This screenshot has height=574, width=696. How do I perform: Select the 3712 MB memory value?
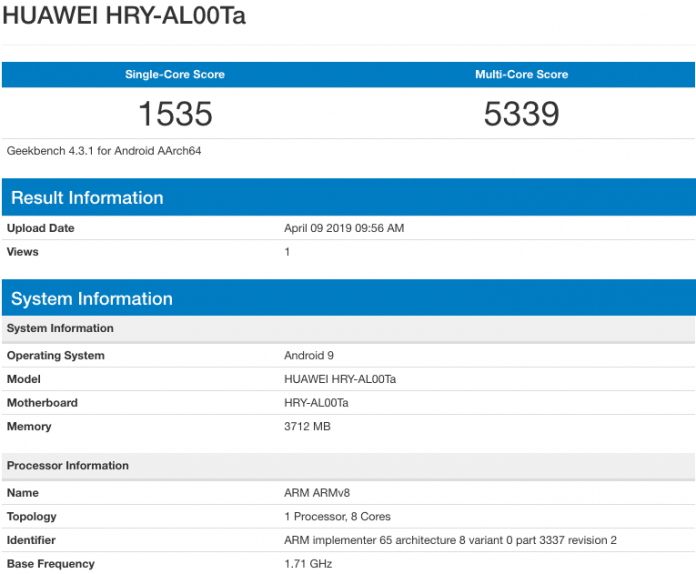(x=307, y=427)
